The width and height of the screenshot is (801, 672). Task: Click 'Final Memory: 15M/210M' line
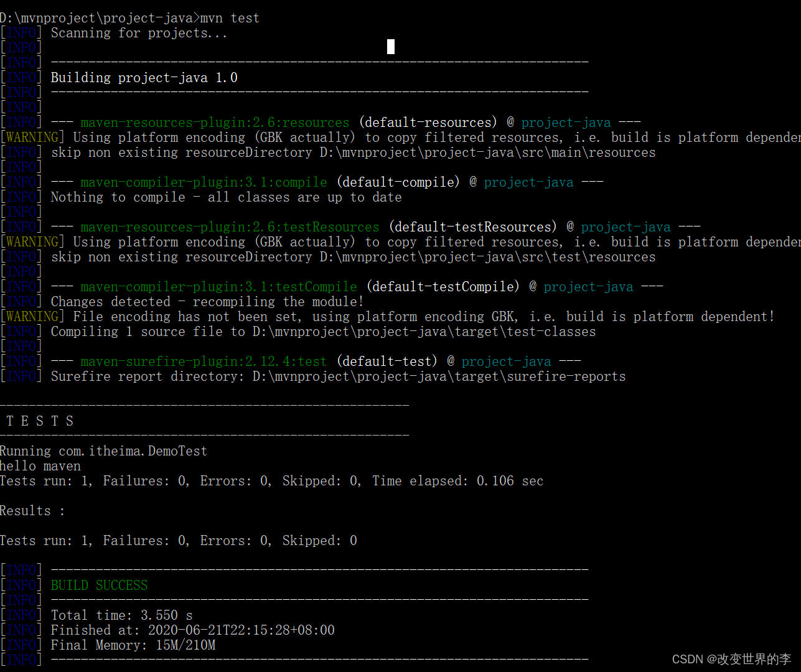(x=133, y=645)
